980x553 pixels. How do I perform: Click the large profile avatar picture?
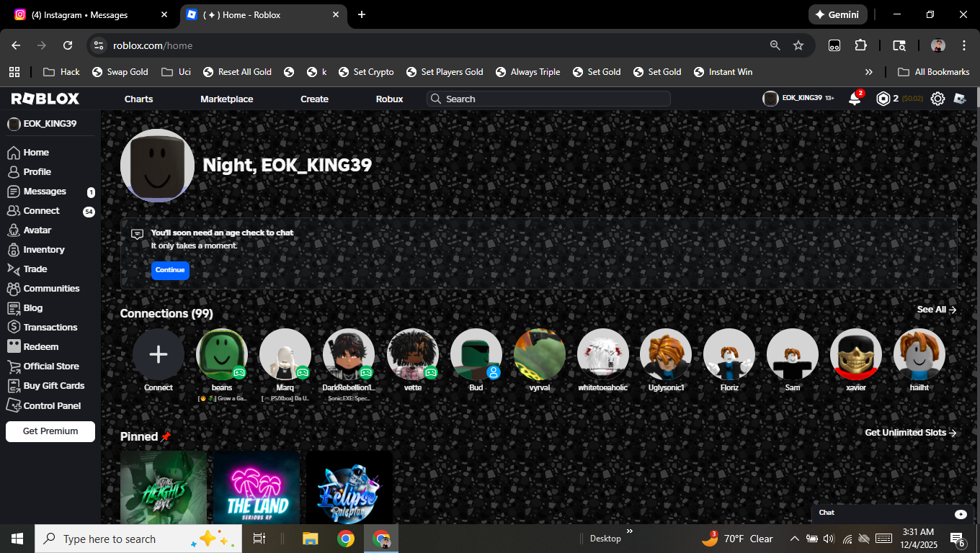pyautogui.click(x=157, y=166)
